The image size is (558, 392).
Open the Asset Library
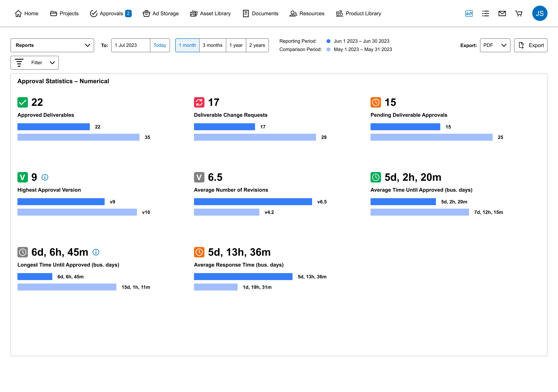click(211, 14)
